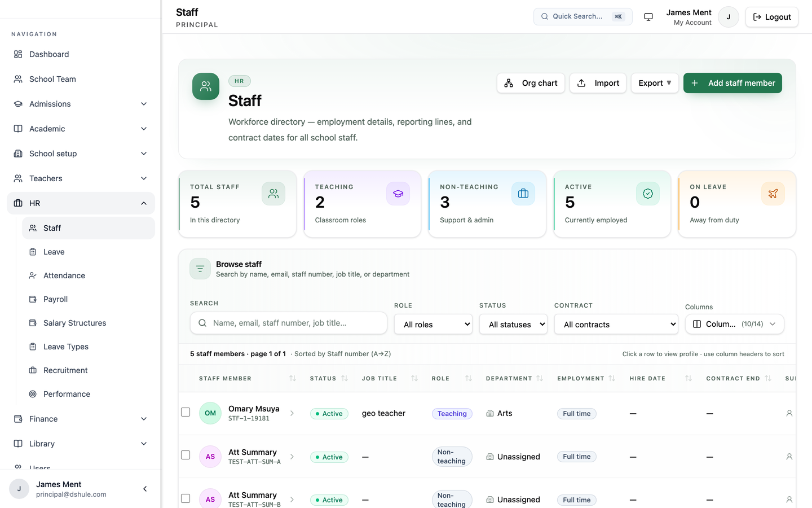Go to Salary Structures
812x508 pixels.
(x=89, y=323)
